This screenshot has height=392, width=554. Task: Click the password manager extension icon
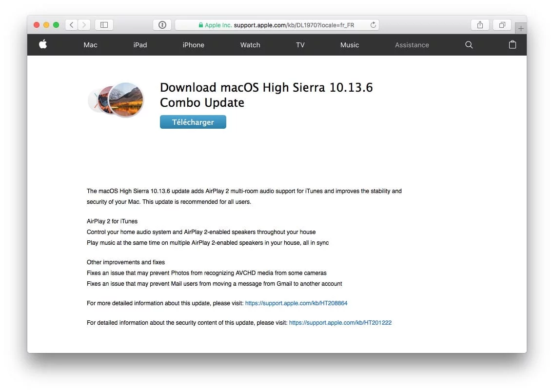click(x=162, y=25)
